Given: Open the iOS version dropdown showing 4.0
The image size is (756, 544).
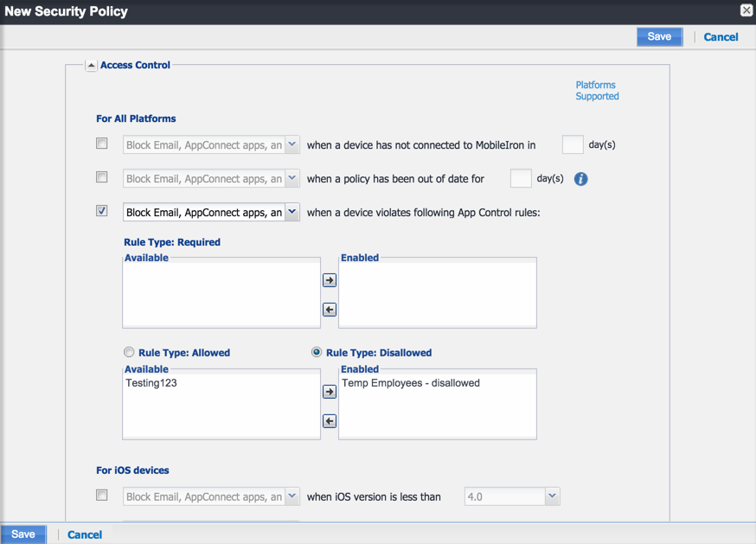Looking at the screenshot, I should [x=552, y=496].
